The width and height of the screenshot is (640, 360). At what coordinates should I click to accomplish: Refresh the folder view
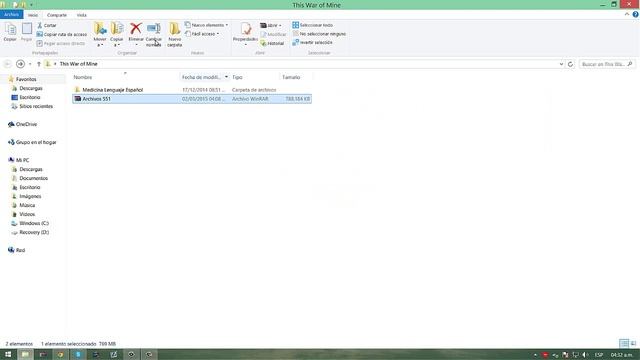(570, 64)
